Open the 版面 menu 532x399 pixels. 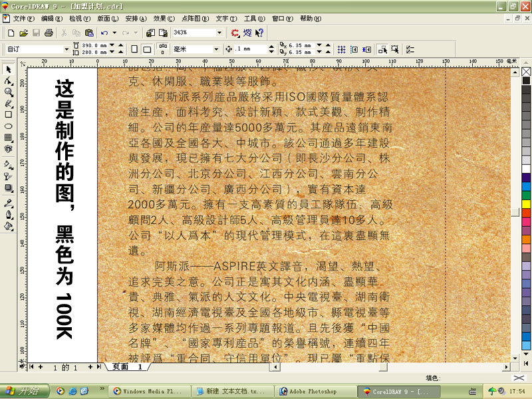(x=108, y=19)
